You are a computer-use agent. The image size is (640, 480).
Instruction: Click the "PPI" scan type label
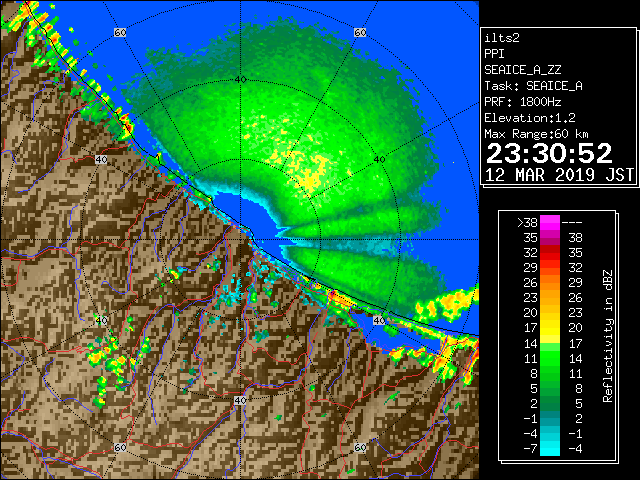tap(494, 54)
